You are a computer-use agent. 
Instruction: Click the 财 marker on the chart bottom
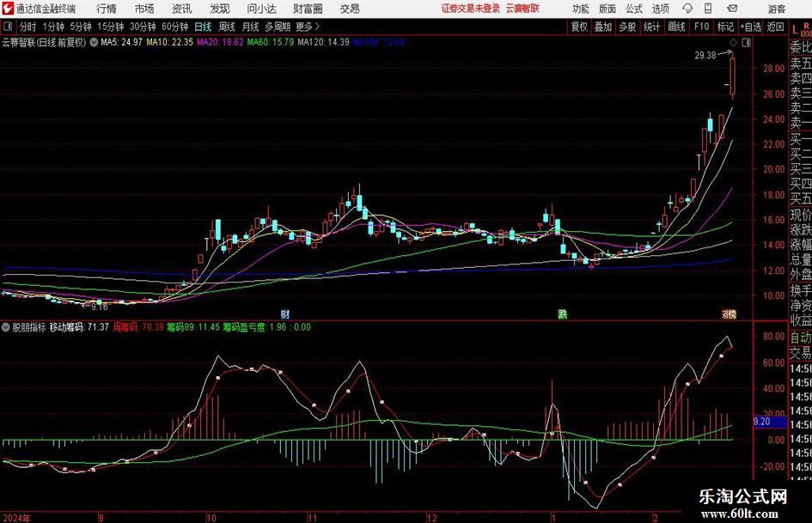pyautogui.click(x=284, y=313)
